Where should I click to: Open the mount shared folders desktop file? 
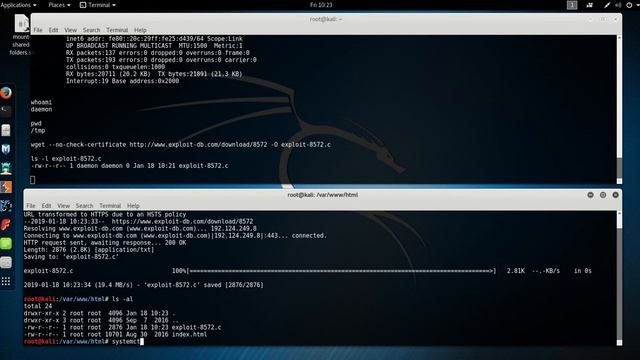pyautogui.click(x=20, y=35)
